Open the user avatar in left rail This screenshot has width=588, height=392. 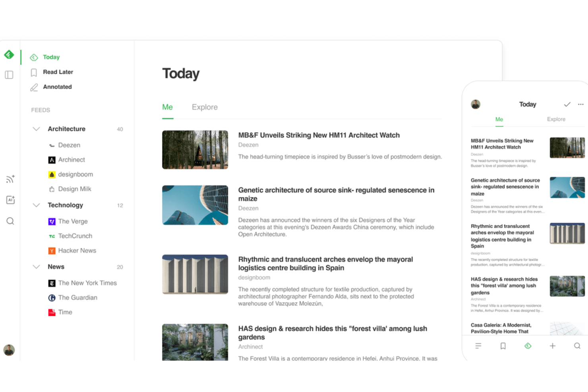9,350
